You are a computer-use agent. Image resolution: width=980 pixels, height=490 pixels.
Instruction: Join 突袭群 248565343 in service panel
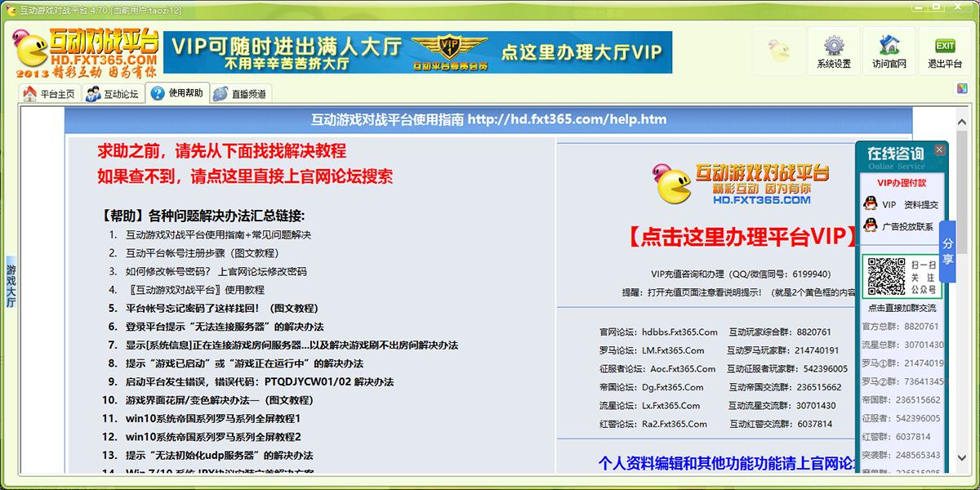tap(902, 455)
